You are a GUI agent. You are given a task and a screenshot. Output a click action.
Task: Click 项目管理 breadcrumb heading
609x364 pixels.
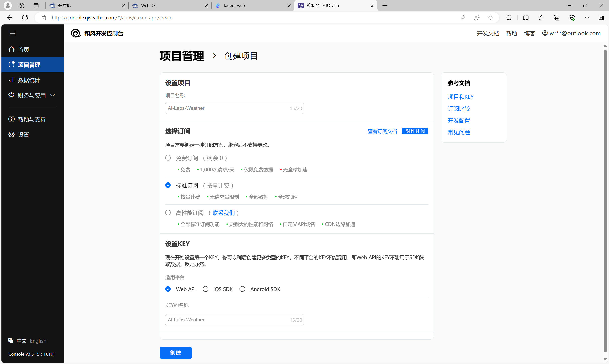[x=182, y=56]
